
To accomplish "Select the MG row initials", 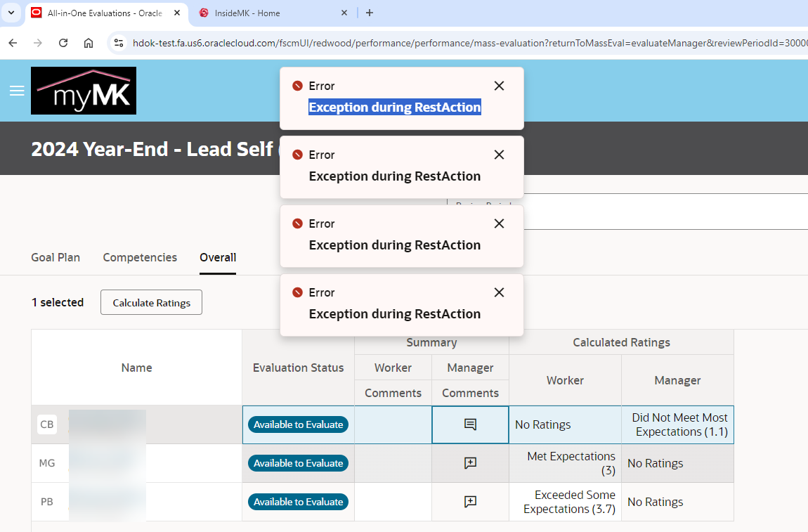I will 47,463.
